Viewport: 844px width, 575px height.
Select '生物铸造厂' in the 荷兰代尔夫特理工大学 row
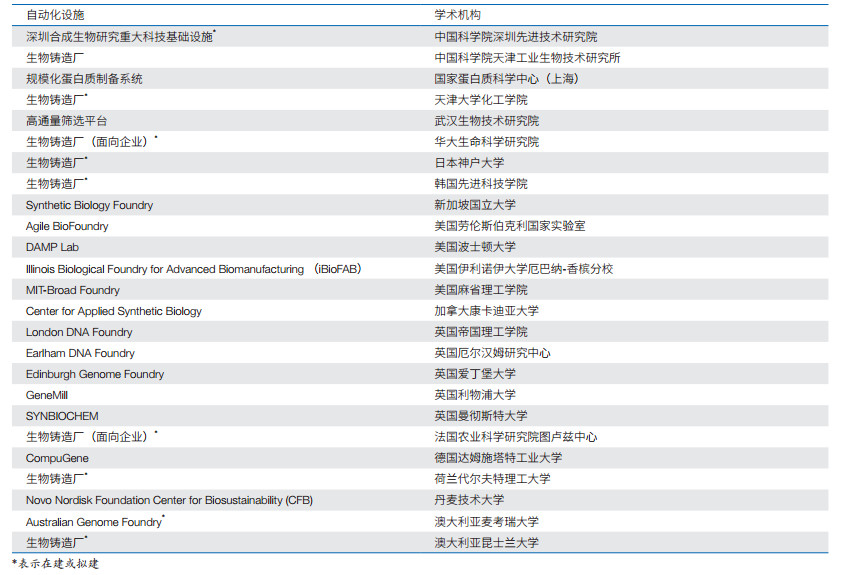(57, 479)
